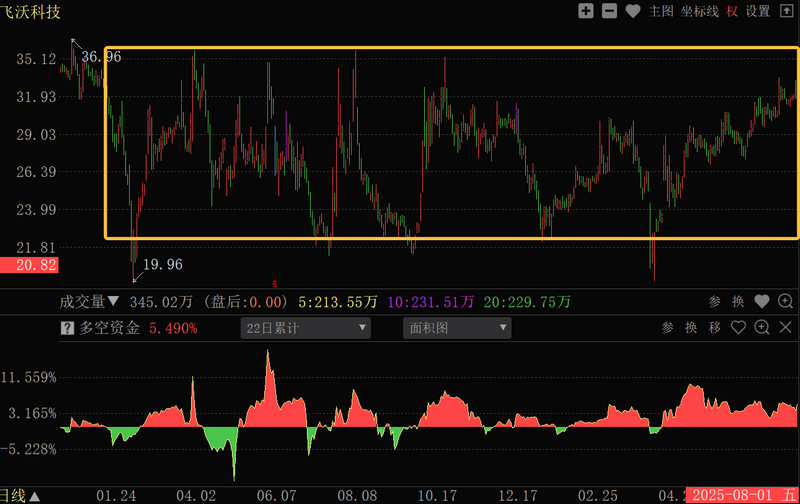Click 移 button in the 多空资金 row
Image resolution: width=800 pixels, height=504 pixels.
click(x=714, y=327)
